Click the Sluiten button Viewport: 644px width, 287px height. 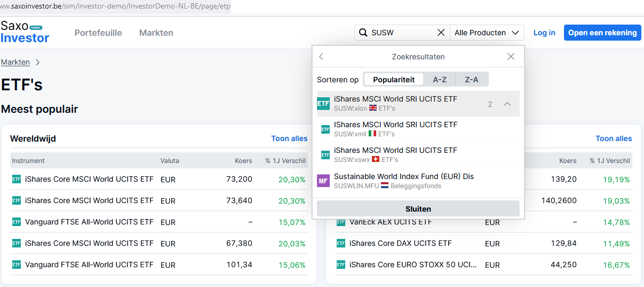click(418, 209)
